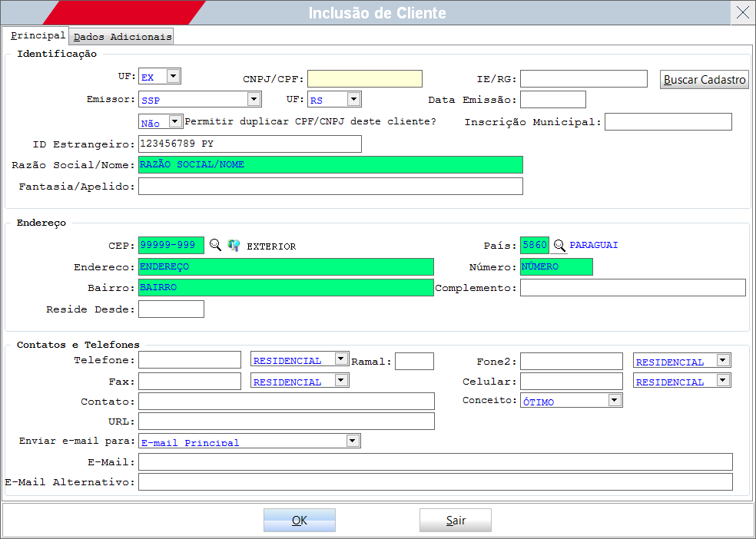Click the OK button

pos(300,521)
